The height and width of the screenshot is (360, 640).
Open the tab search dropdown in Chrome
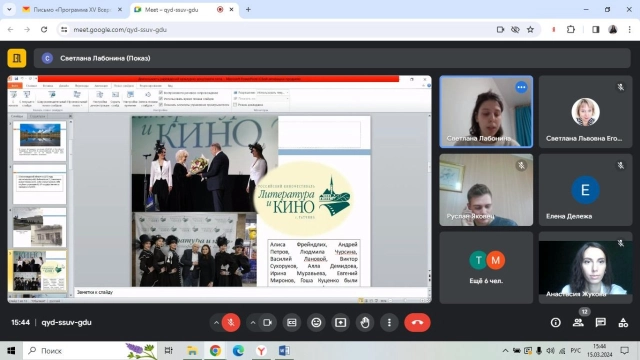click(9, 9)
